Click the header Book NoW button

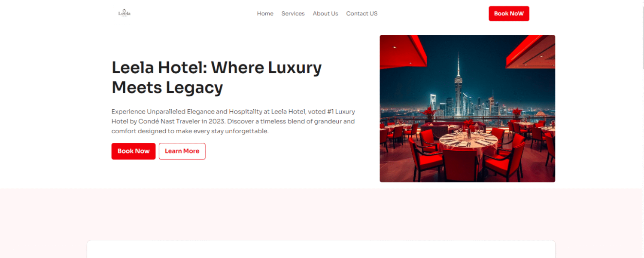click(x=509, y=14)
